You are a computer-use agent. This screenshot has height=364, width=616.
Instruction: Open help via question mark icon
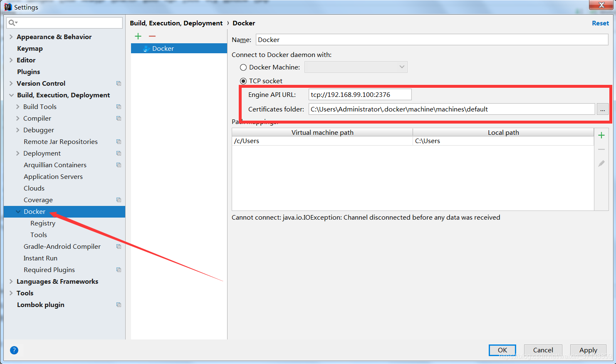click(x=14, y=350)
